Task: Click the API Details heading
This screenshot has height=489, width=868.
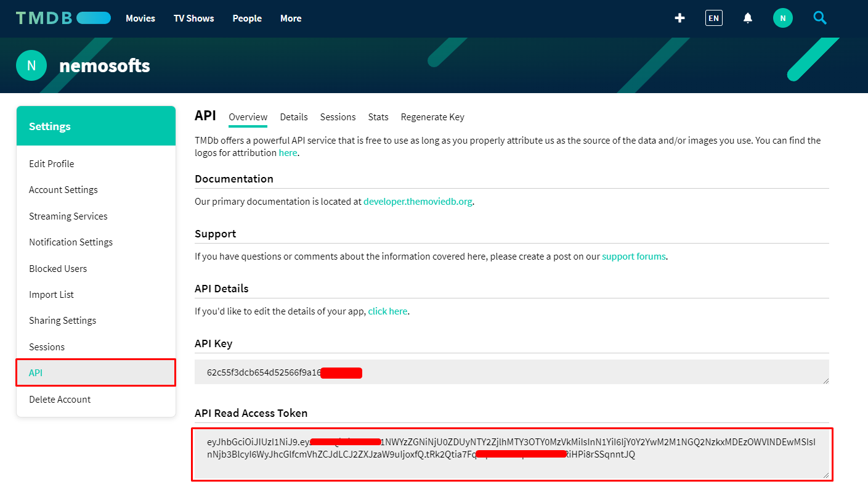Action: pos(222,289)
